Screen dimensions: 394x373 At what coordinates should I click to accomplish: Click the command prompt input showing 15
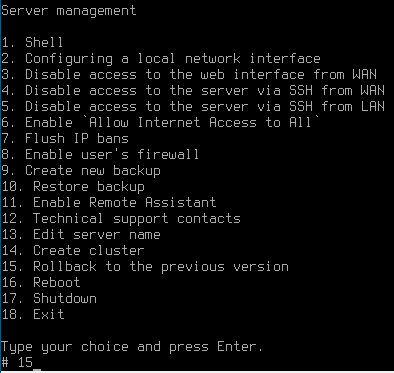point(21,362)
